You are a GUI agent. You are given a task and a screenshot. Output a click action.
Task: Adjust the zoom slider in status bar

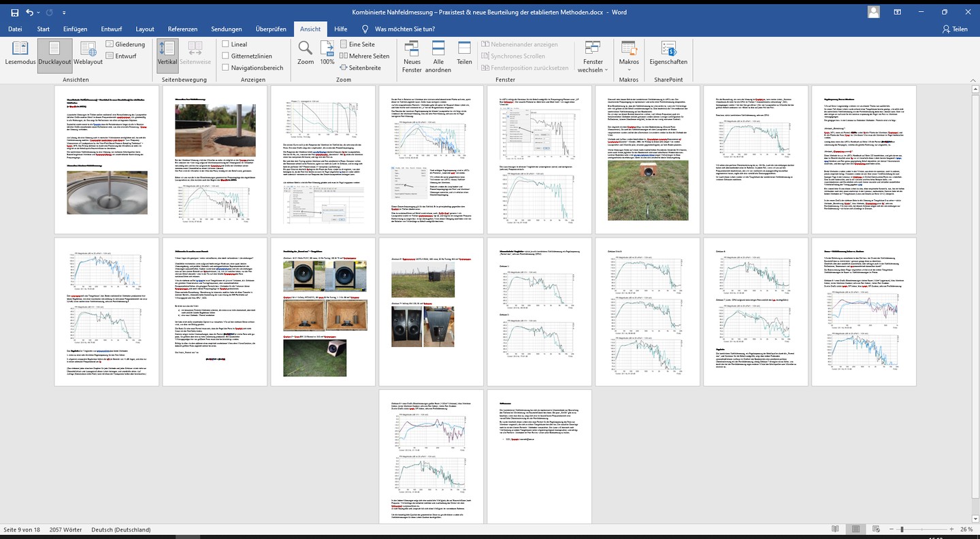[902, 529]
